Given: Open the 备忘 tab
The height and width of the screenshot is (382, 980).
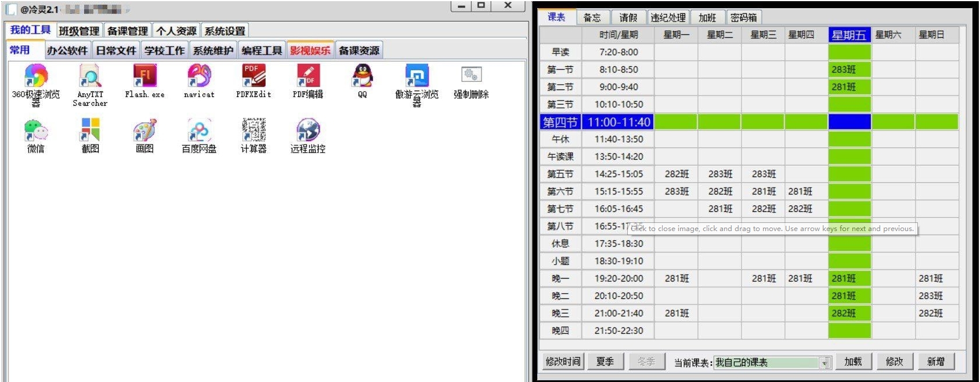Looking at the screenshot, I should point(592,18).
